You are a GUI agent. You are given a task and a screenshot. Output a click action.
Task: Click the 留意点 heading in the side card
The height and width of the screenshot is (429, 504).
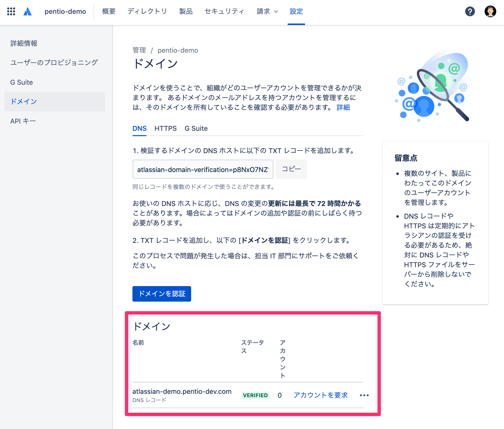click(x=406, y=158)
